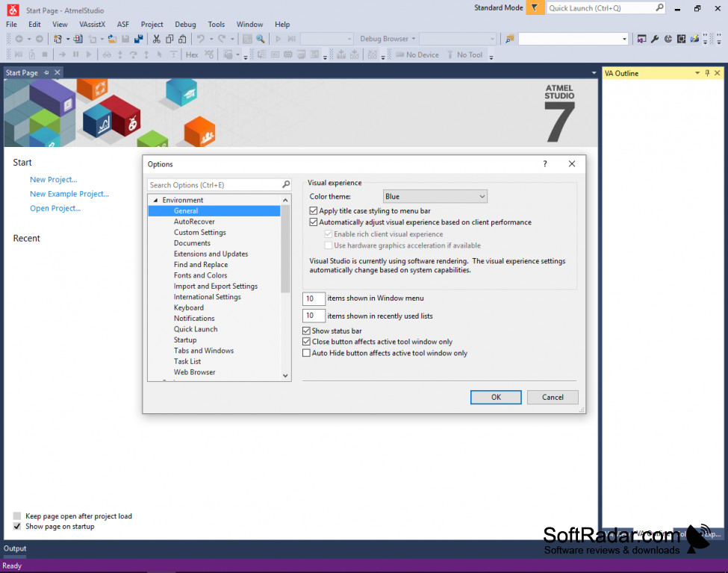Click the Open Project... link
Screen dimensions: 728x573
55,208
